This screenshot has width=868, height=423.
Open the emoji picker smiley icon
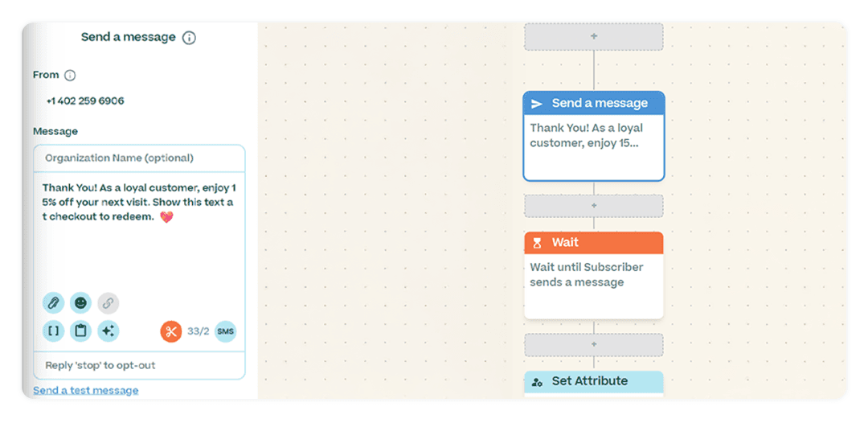click(81, 303)
